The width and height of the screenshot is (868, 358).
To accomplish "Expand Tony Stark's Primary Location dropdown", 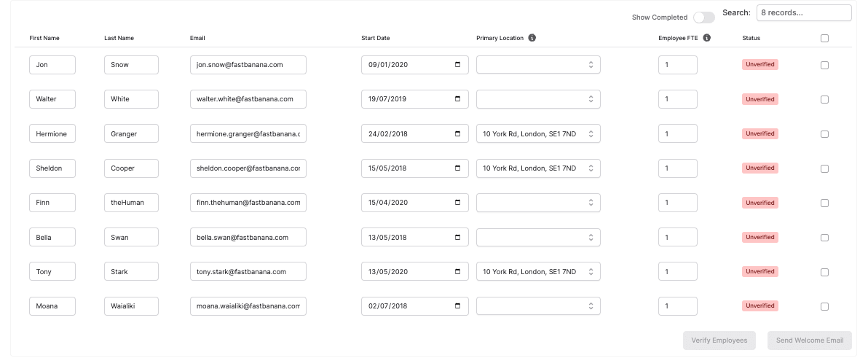I will coord(538,272).
